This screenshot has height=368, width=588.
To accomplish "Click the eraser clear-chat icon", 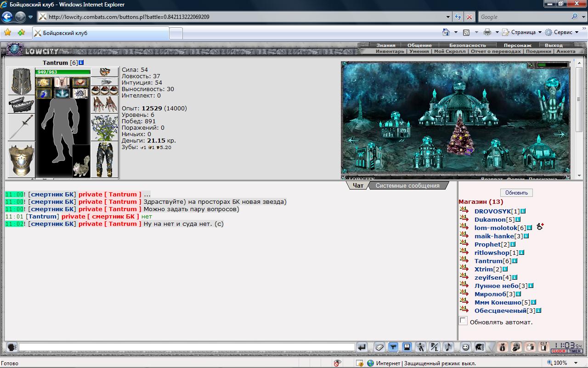I will click(x=379, y=347).
